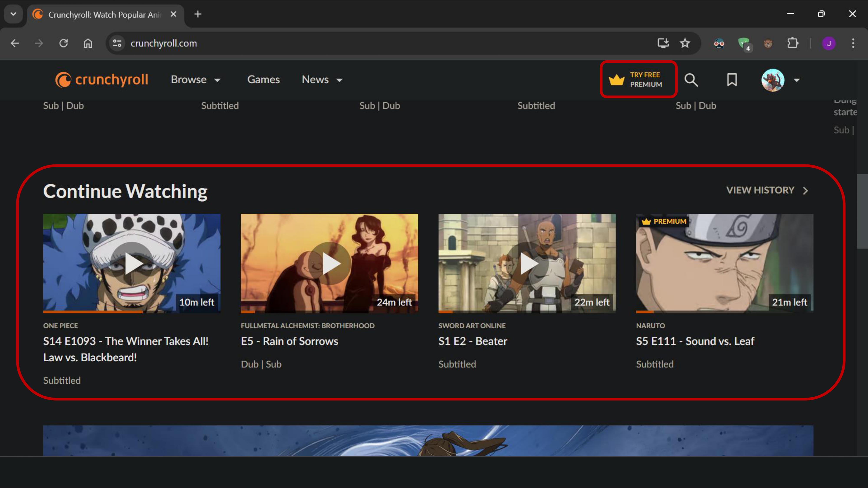
Task: Reload the page
Action: [x=63, y=43]
